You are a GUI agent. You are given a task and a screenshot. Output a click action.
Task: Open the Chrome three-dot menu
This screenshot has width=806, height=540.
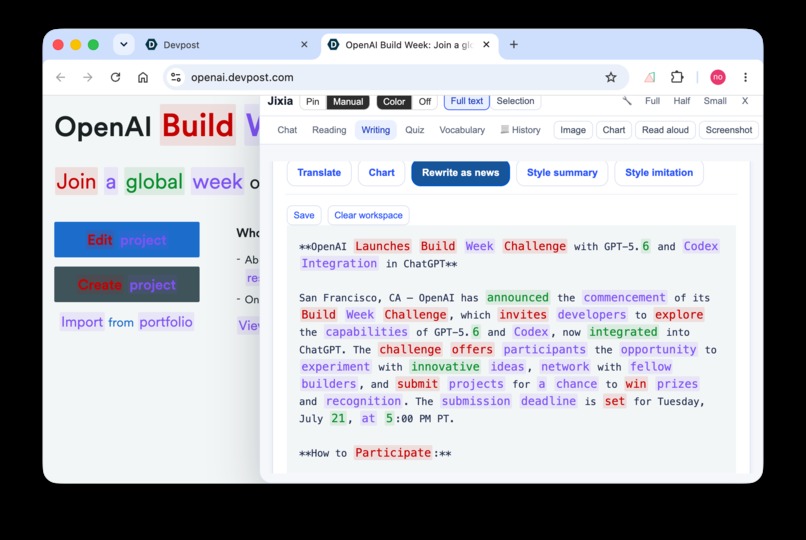tap(745, 77)
